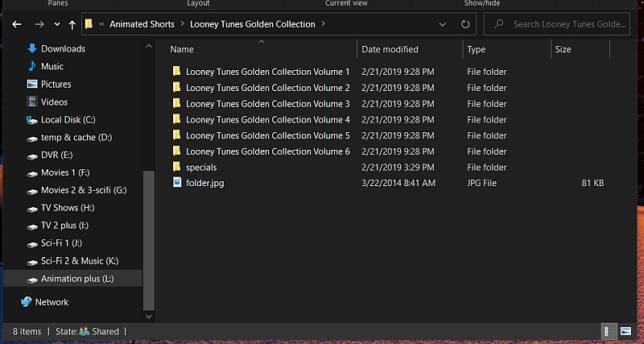Click the folder icon in the address bar
This screenshot has width=644, height=344.
pos(89,24)
